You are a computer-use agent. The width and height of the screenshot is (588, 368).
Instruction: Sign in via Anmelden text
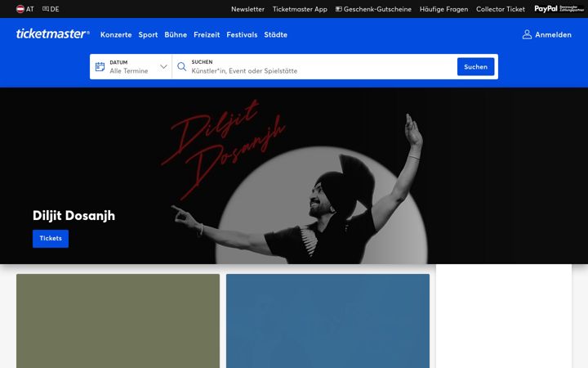pyautogui.click(x=553, y=34)
